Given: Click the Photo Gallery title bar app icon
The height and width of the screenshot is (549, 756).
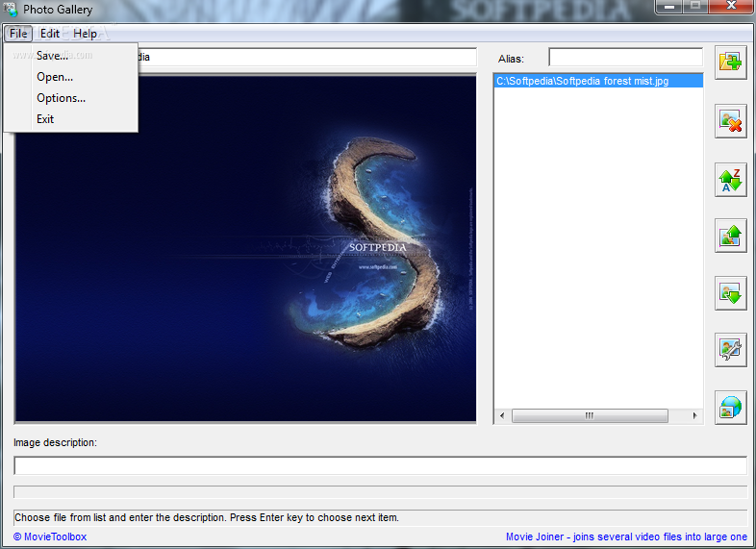Looking at the screenshot, I should coord(11,10).
